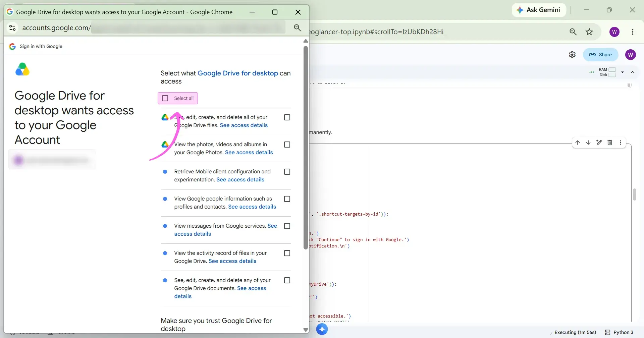Tick the Select all checkbox
The image size is (644, 338).
pos(165,98)
